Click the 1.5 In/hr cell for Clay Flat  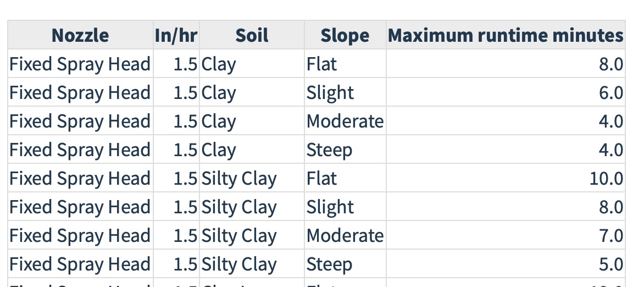[x=176, y=64]
